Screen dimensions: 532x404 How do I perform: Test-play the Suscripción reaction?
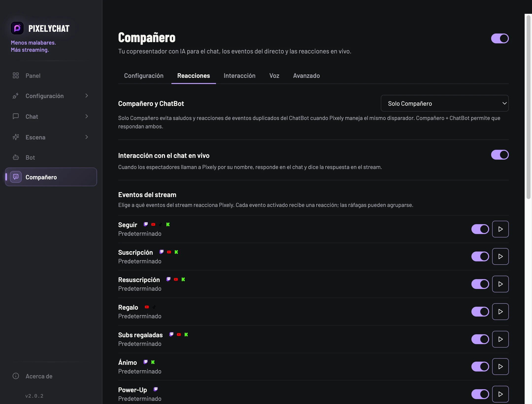pos(500,256)
